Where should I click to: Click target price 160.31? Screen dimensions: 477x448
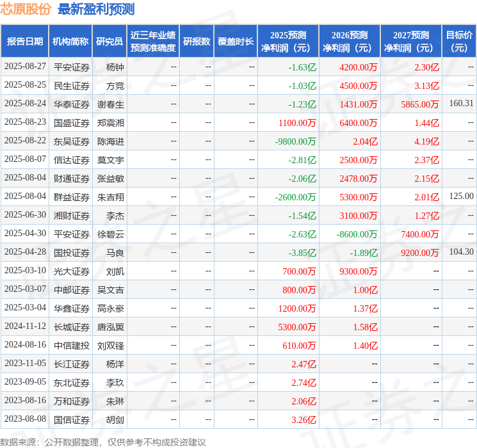click(461, 104)
